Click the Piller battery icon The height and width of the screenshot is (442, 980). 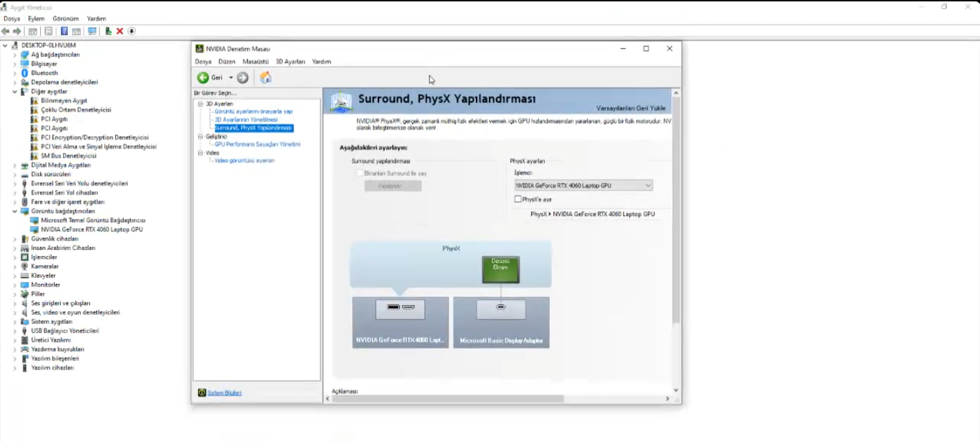tap(24, 294)
